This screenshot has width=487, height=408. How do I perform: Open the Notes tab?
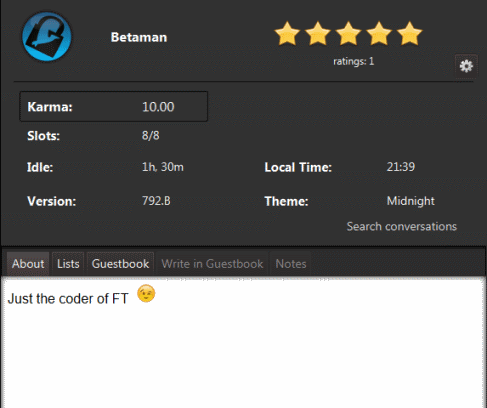pos(291,264)
